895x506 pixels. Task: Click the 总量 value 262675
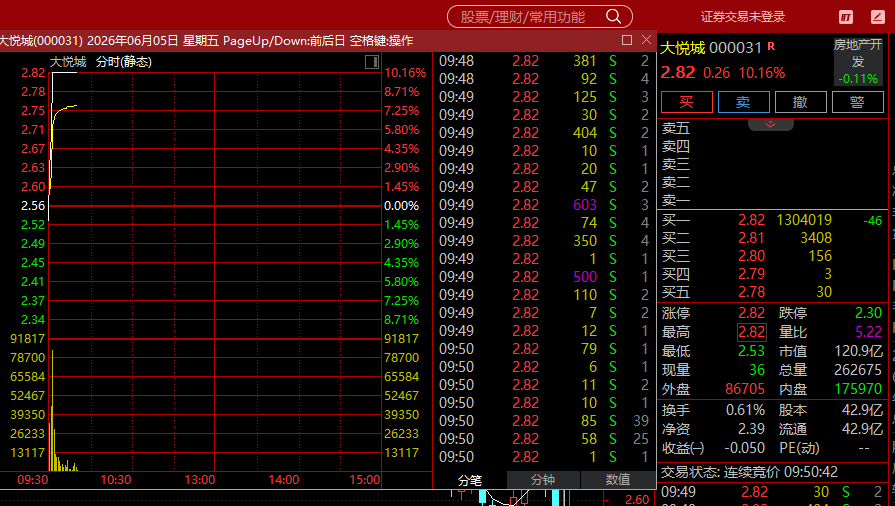858,370
